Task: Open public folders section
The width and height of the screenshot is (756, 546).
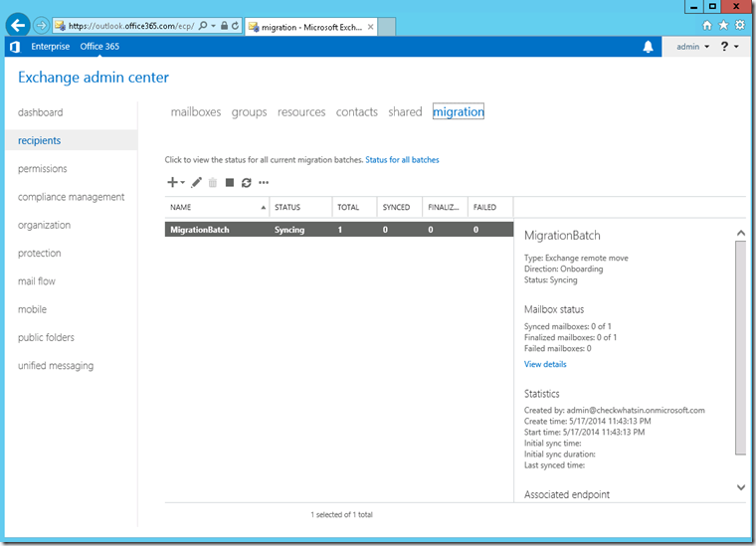Action: (47, 337)
